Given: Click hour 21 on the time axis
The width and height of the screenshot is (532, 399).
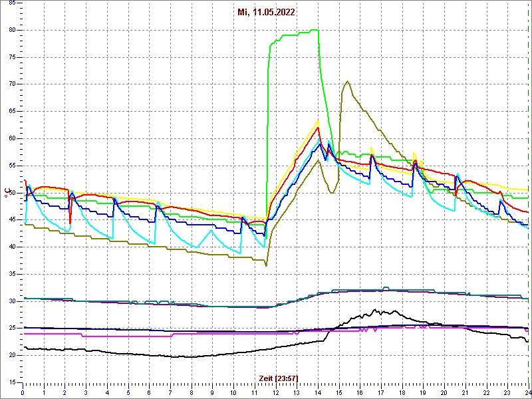Looking at the screenshot, I should (x=465, y=393).
